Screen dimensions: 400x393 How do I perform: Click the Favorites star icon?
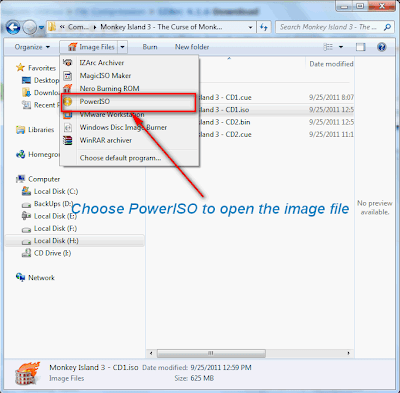(x=20, y=68)
